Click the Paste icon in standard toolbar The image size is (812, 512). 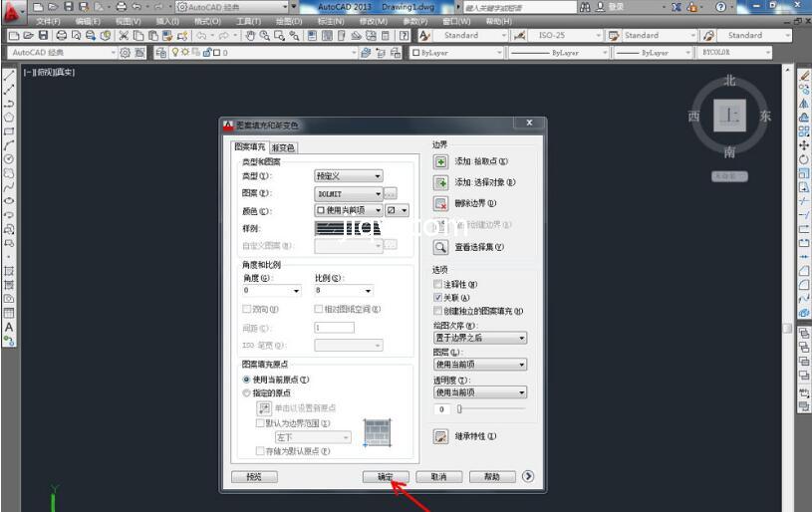pyautogui.click(x=153, y=35)
